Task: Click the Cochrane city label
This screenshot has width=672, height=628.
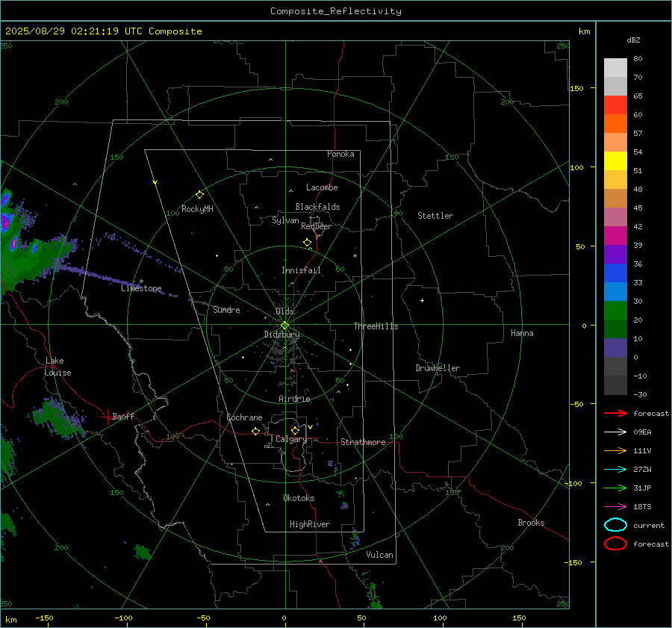Action: pos(244,417)
